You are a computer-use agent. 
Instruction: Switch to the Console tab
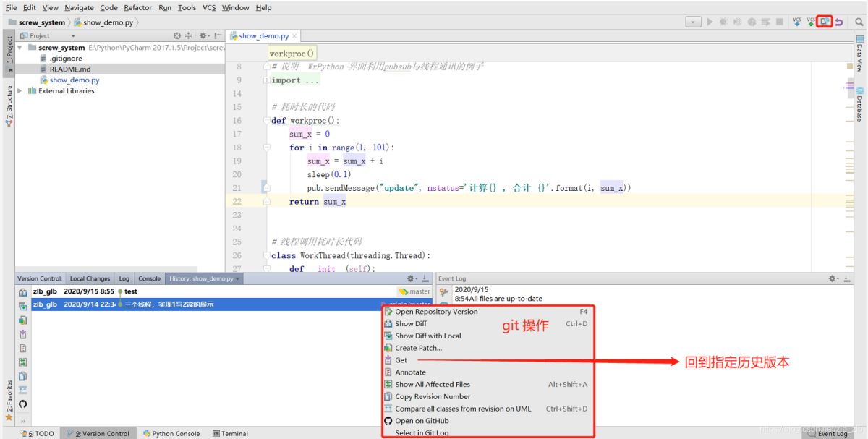pyautogui.click(x=150, y=278)
